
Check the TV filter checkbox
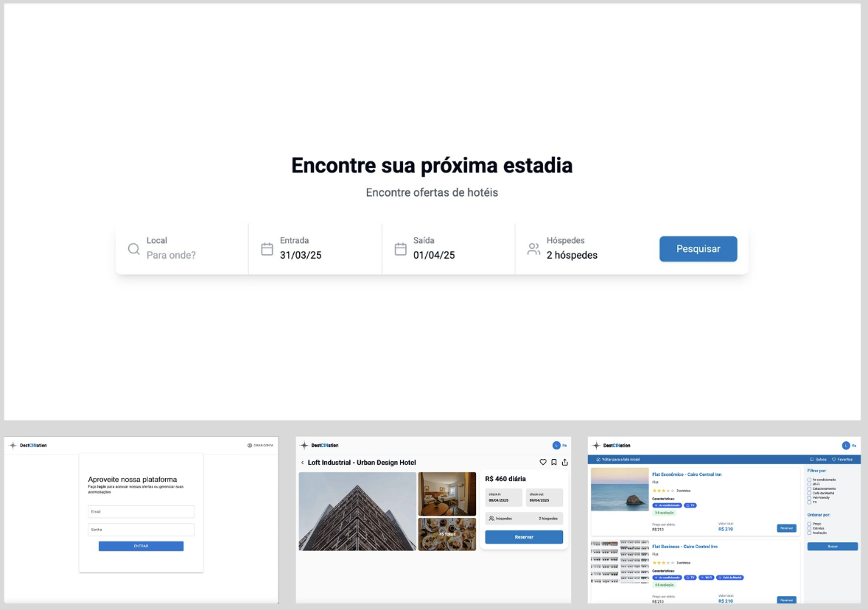point(809,502)
